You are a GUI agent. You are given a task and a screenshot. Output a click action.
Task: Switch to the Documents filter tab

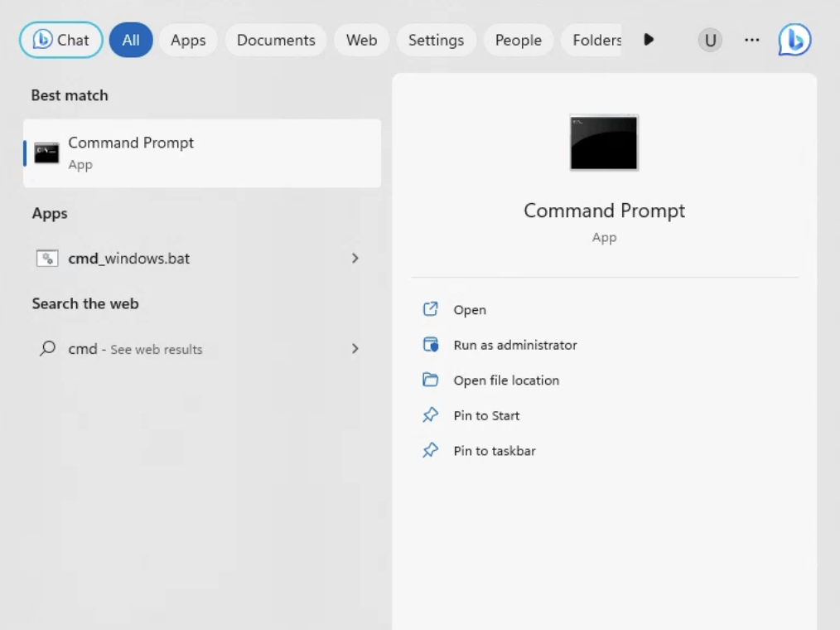276,40
